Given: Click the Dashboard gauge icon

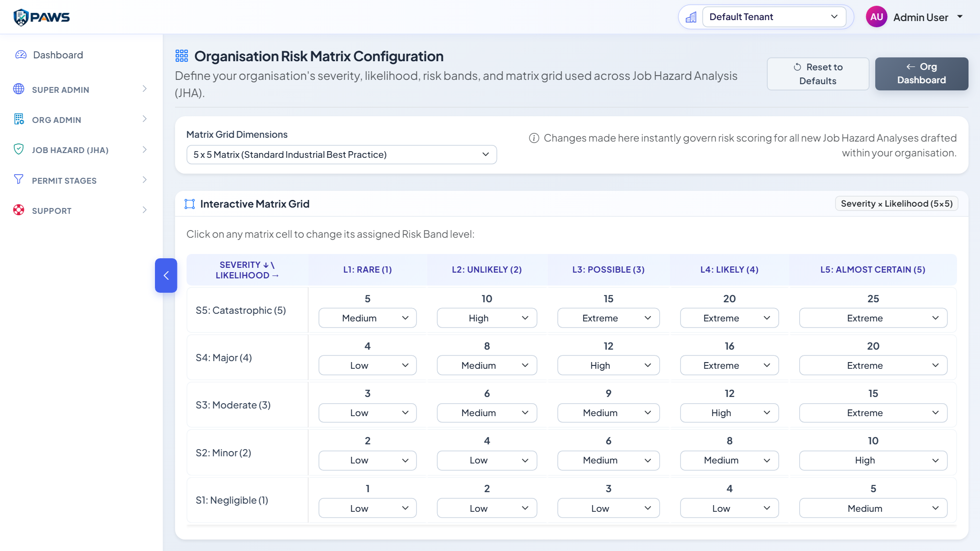Looking at the screenshot, I should [x=21, y=55].
